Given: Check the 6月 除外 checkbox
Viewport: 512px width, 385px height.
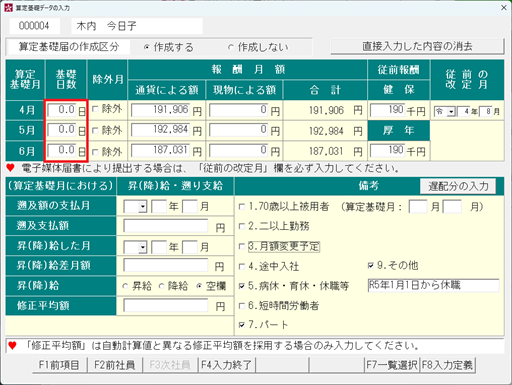Looking at the screenshot, I should [95, 152].
